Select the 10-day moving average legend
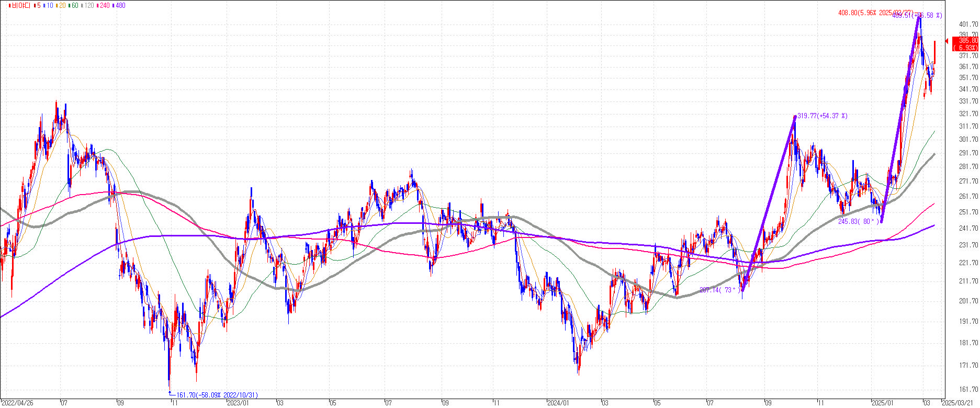Image resolution: width=980 pixels, height=408 pixels. tap(48, 5)
